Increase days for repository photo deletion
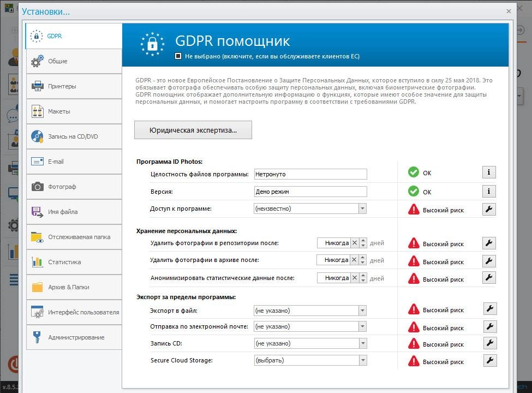The image size is (532, 393). click(x=363, y=241)
